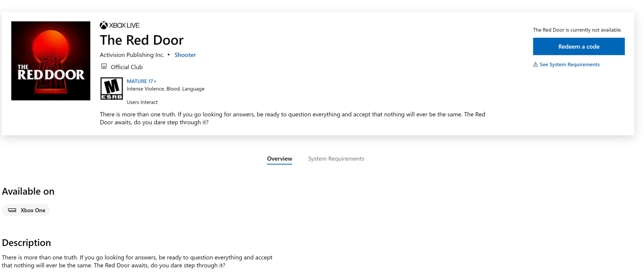
Task: Click the XBOX LIVE wordmark text
Action: point(124,25)
